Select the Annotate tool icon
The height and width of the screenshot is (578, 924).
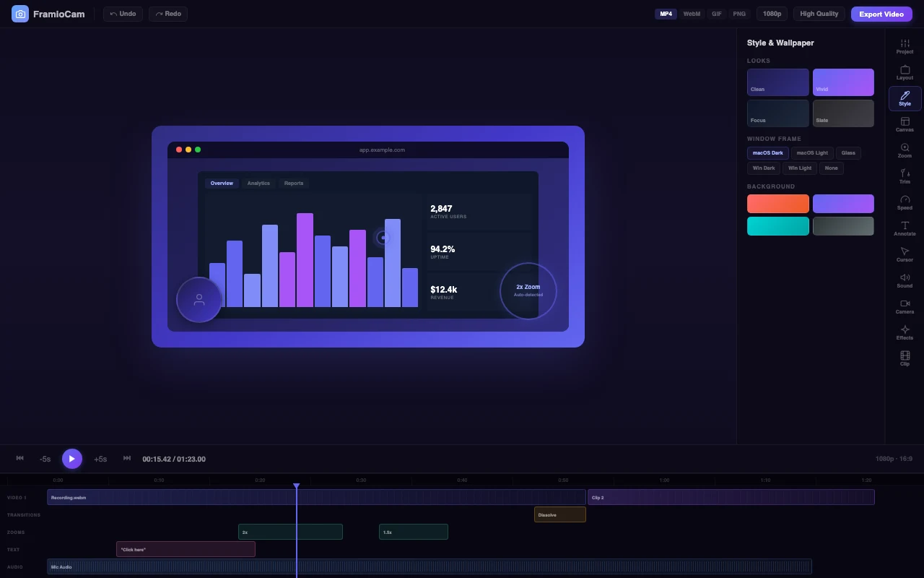(x=905, y=229)
